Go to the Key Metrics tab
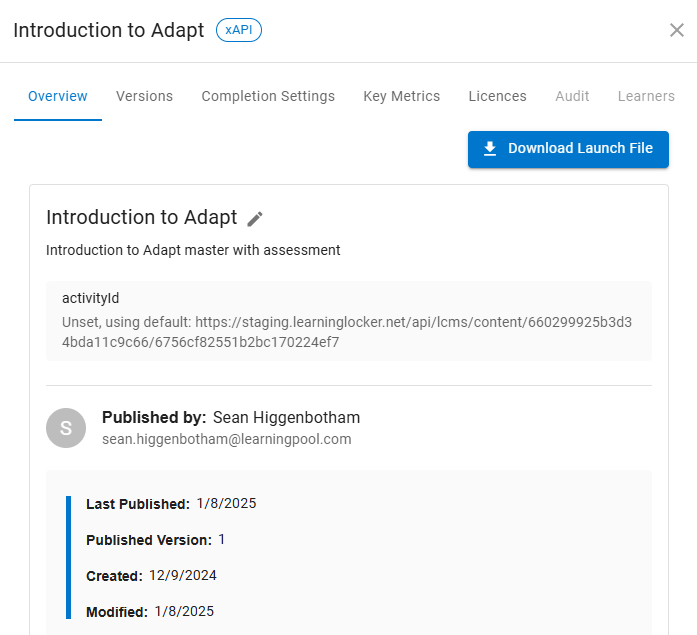The height and width of the screenshot is (635, 697). [x=401, y=97]
